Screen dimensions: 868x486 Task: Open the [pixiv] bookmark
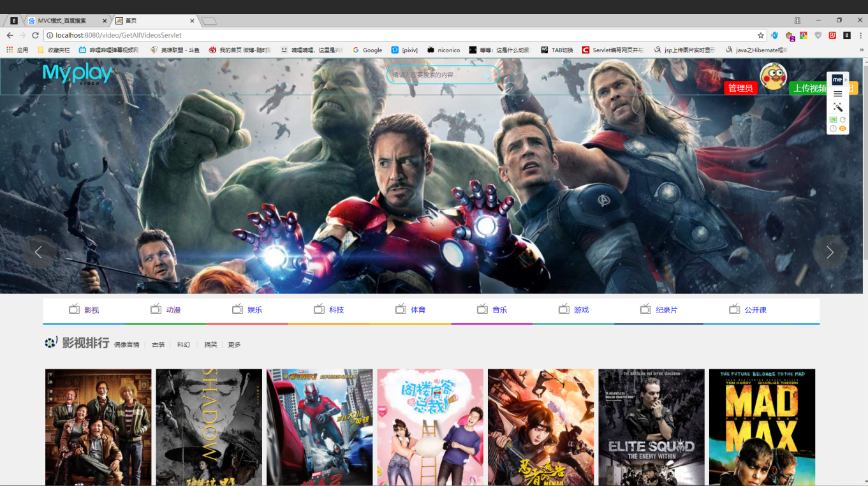(x=405, y=50)
